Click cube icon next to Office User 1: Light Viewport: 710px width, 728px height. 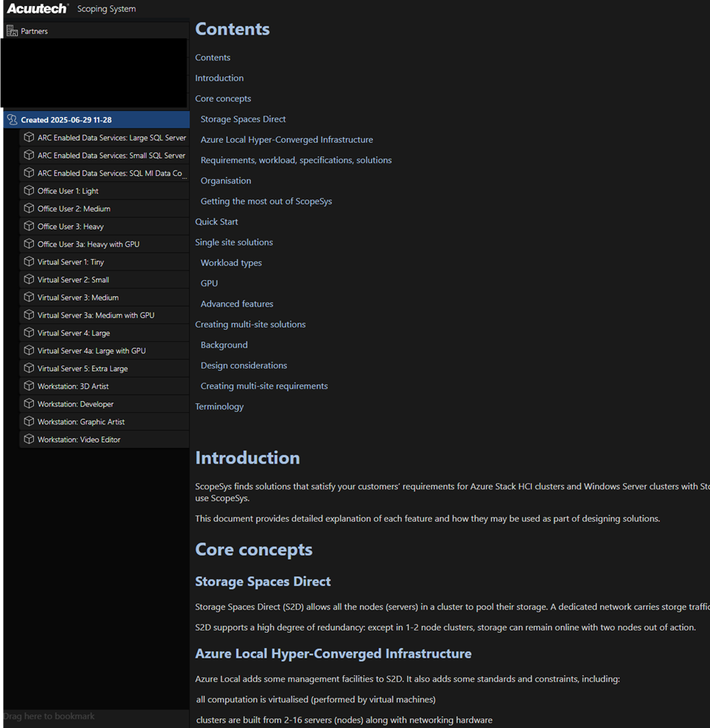(x=29, y=191)
